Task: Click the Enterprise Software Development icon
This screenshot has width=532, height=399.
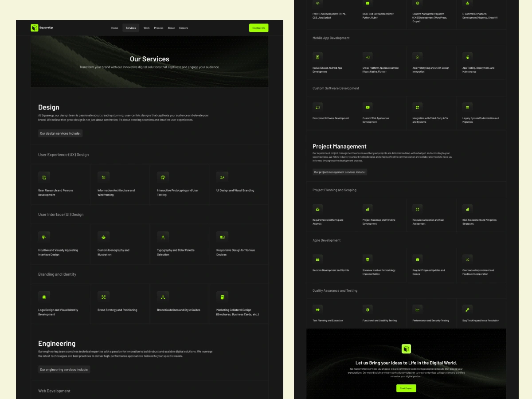Action: (317, 107)
